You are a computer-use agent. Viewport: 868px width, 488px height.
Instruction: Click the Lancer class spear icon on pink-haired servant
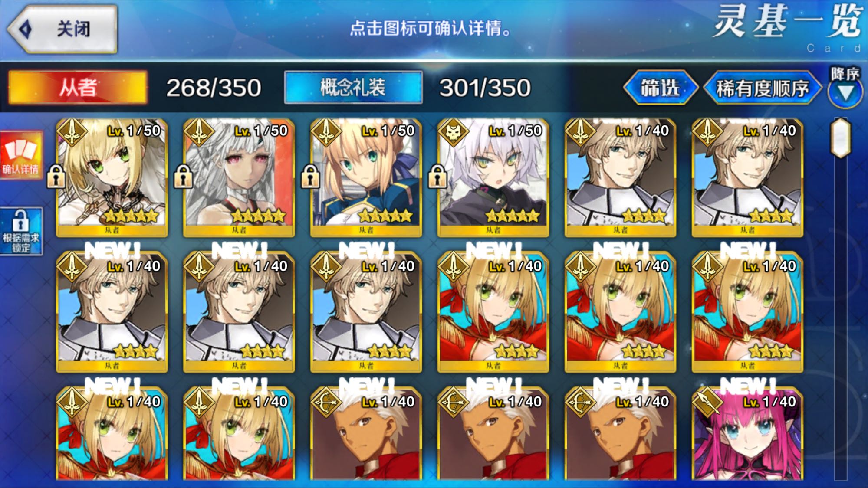click(x=707, y=403)
